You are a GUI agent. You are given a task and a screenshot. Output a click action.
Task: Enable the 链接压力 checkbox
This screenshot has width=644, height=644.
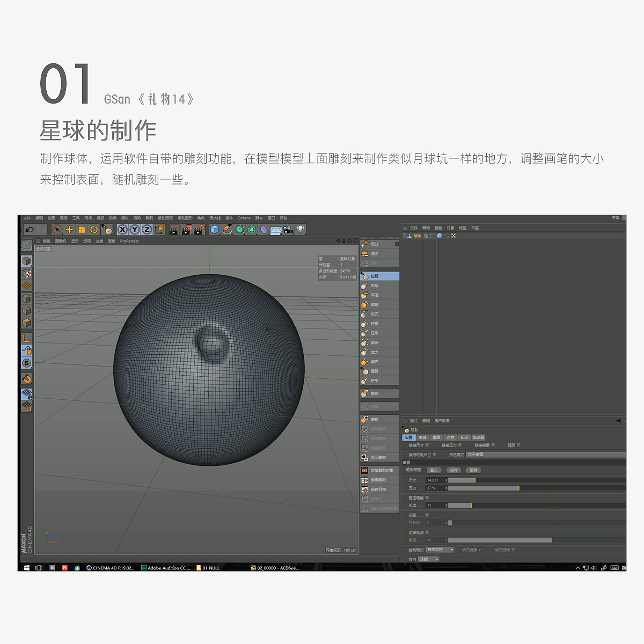[x=460, y=445]
